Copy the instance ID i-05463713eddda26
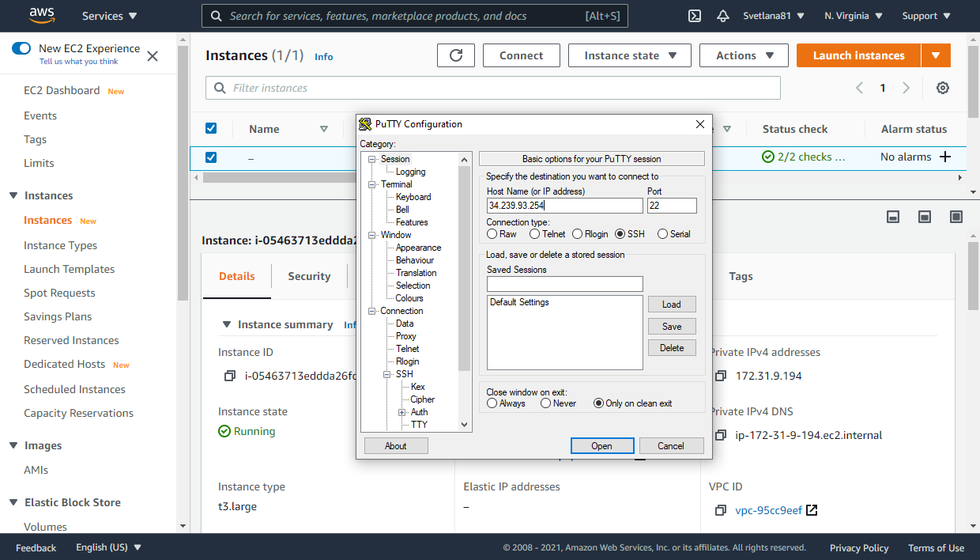The image size is (980, 560). pyautogui.click(x=230, y=376)
